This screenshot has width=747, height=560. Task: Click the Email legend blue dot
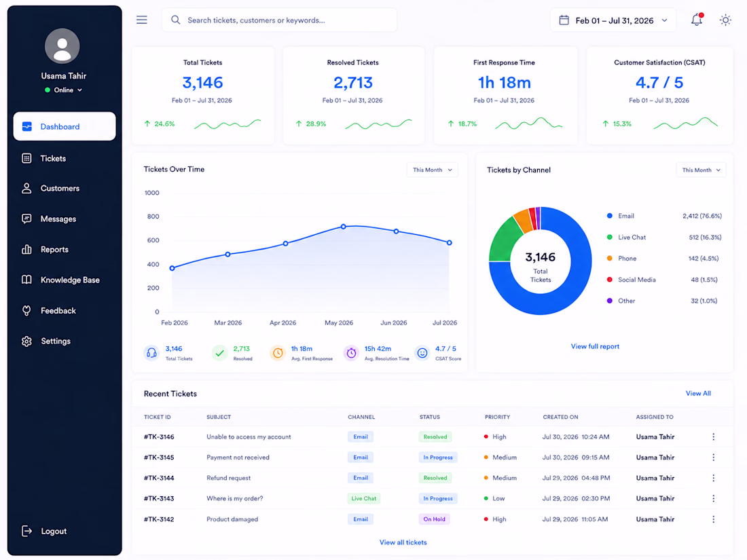click(x=609, y=216)
